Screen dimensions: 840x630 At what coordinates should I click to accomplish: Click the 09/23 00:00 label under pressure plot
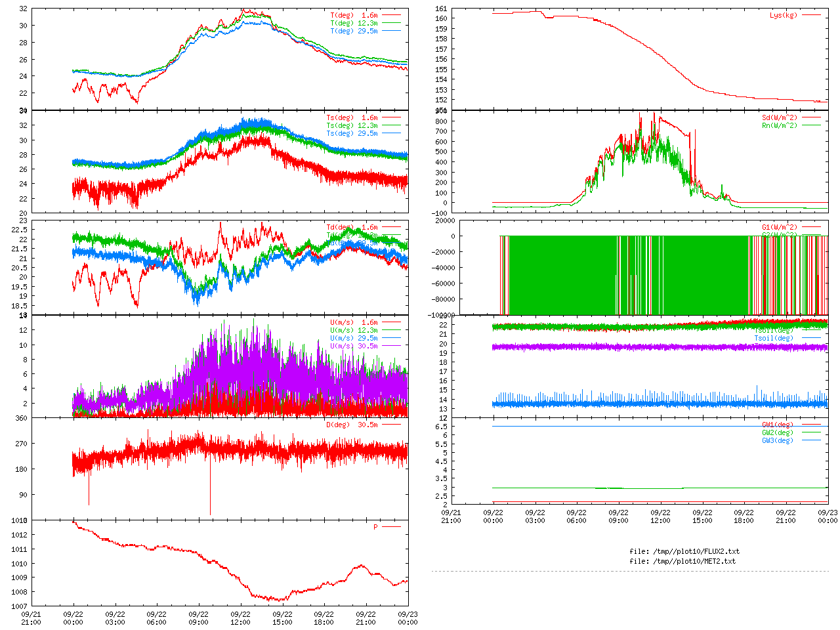(408, 618)
